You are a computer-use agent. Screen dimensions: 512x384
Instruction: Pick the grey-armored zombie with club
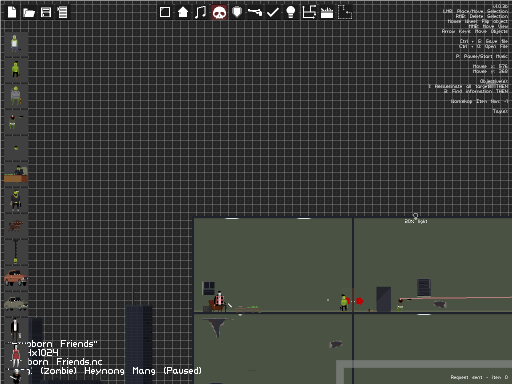(15, 96)
